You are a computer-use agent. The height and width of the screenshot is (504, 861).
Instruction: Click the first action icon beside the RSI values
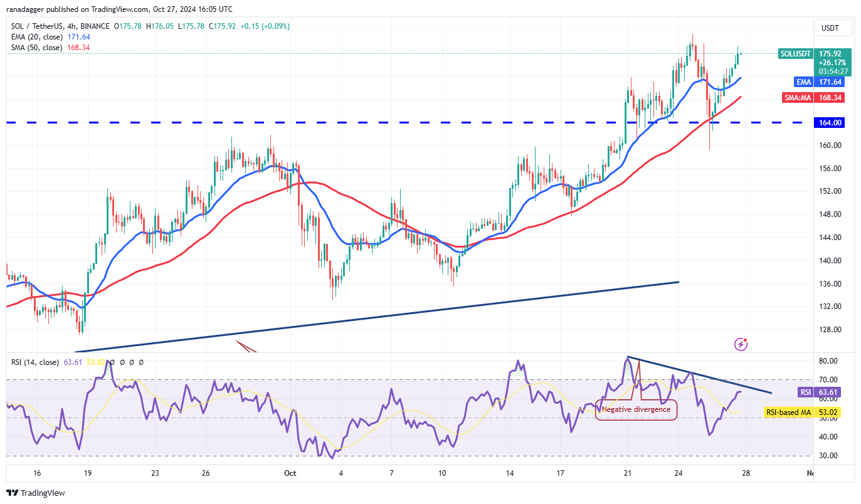click(112, 362)
